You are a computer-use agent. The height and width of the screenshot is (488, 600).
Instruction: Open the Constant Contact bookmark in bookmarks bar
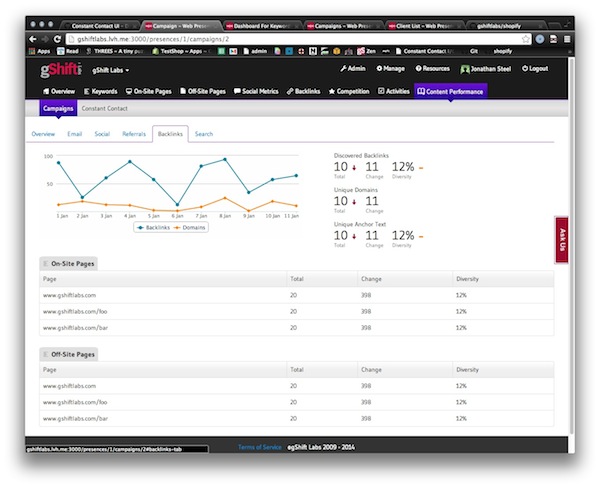click(x=425, y=51)
